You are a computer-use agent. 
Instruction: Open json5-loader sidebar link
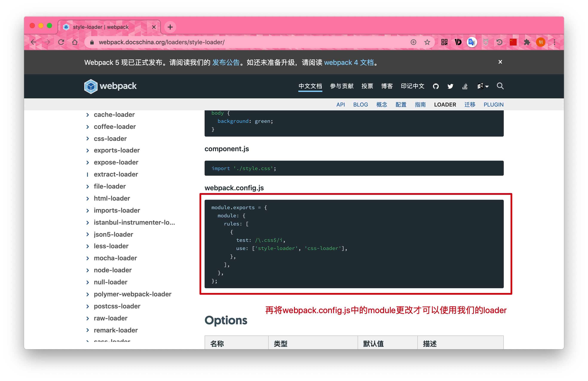[113, 234]
